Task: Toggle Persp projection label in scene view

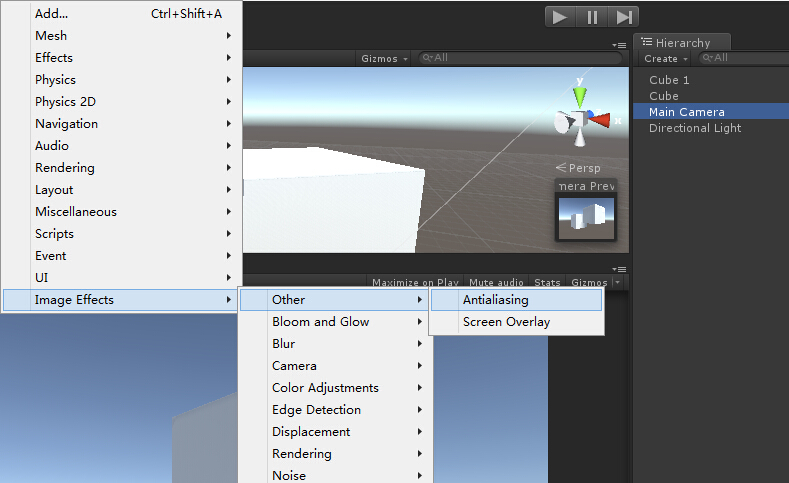Action: (x=578, y=168)
